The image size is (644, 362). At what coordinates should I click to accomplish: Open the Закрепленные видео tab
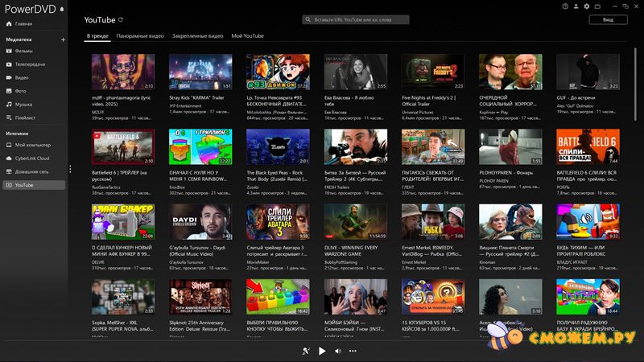coord(197,36)
